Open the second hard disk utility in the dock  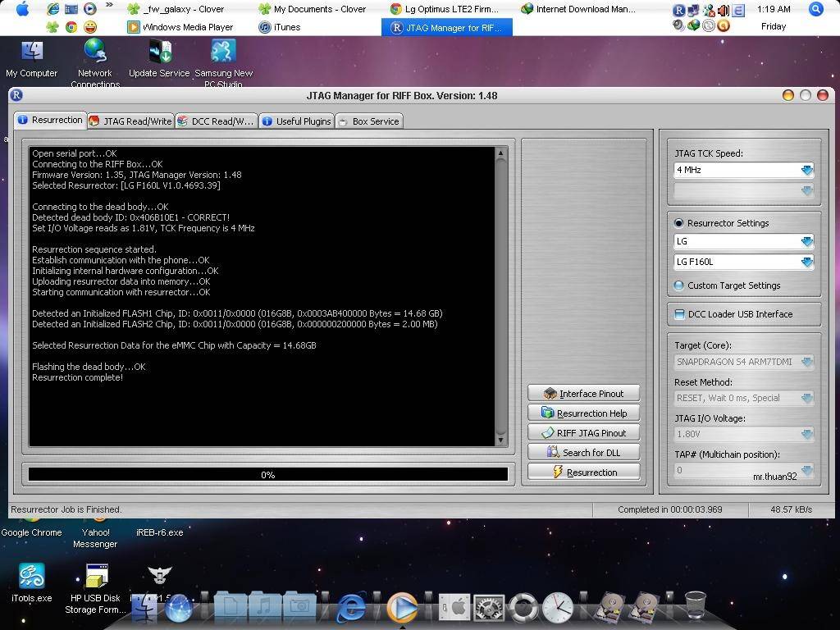(644, 608)
